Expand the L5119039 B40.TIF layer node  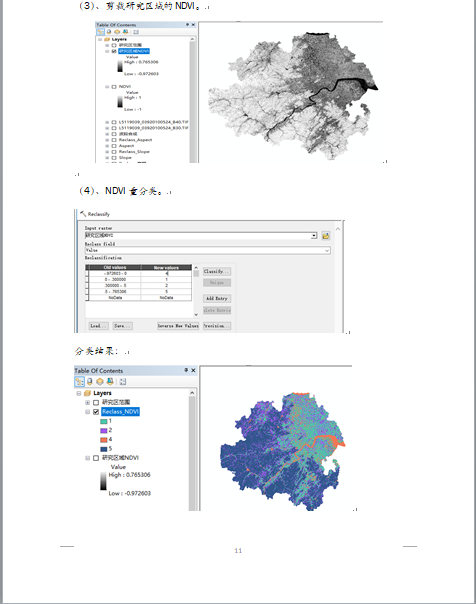pos(107,122)
